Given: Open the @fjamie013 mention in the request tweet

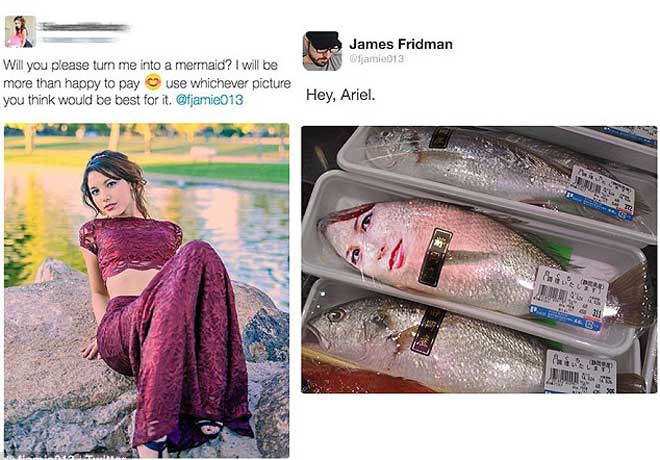Looking at the screenshot, I should pos(210,100).
